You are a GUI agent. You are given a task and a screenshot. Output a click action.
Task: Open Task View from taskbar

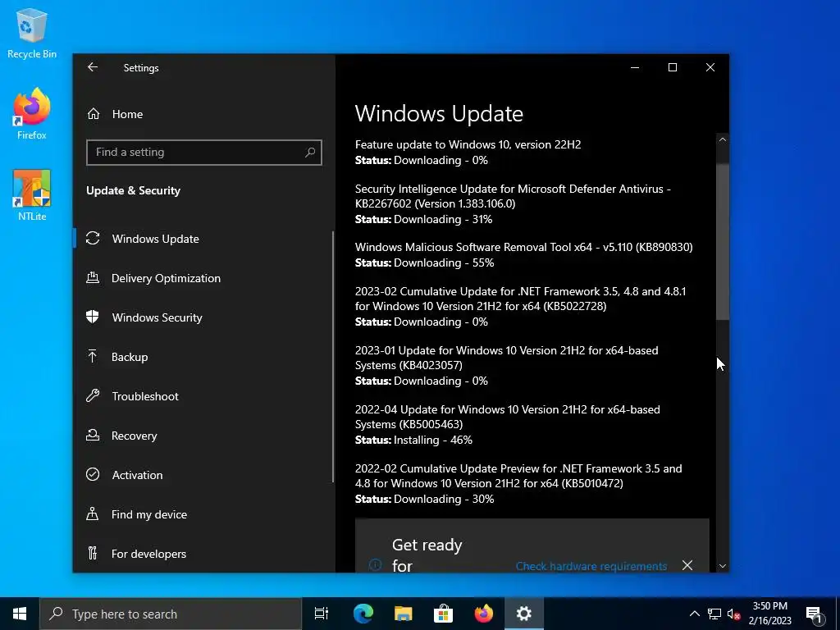pyautogui.click(x=322, y=614)
